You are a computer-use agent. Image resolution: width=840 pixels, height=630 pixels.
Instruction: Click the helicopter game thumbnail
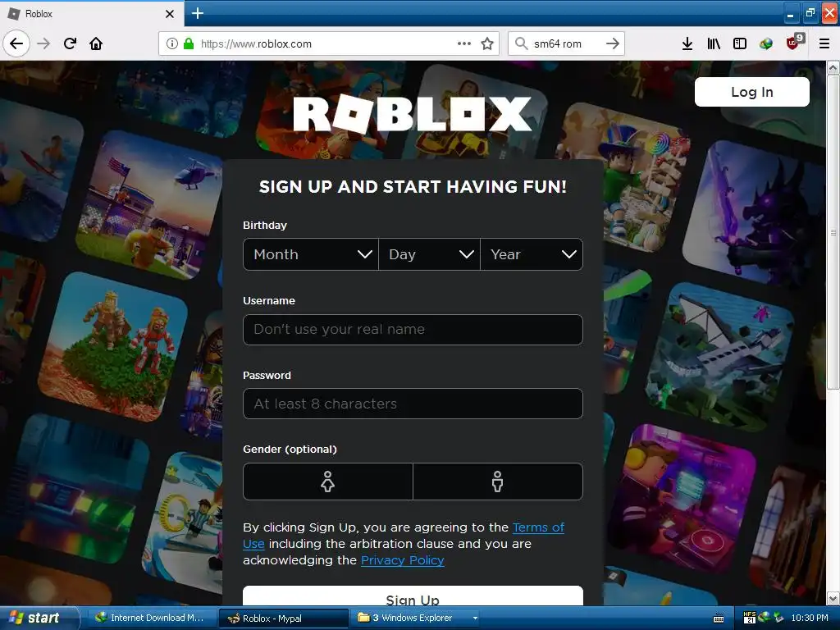click(x=151, y=204)
